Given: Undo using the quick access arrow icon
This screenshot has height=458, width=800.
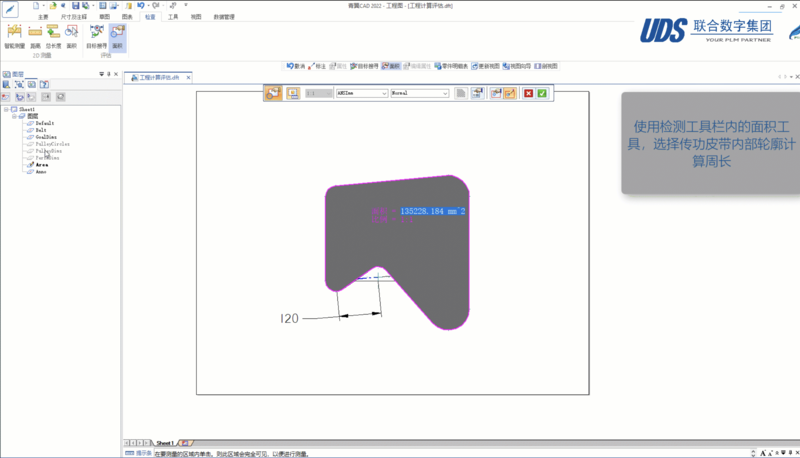Looking at the screenshot, I should point(140,6).
